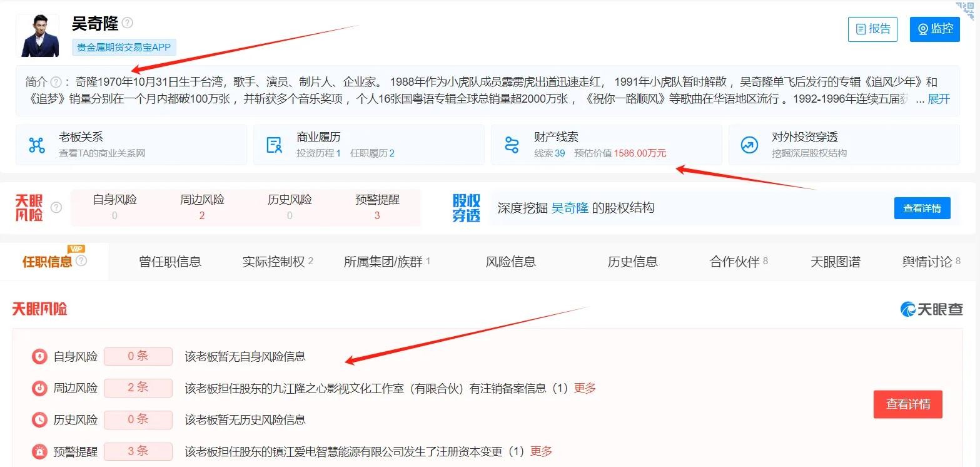Switch to 曾任职信息 tab
The width and height of the screenshot is (980, 467).
[170, 262]
